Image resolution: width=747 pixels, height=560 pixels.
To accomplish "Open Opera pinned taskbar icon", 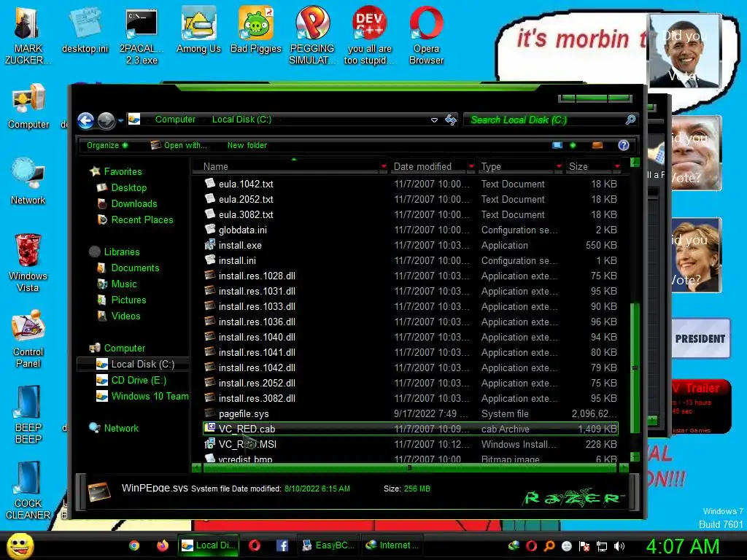I will click(x=255, y=545).
